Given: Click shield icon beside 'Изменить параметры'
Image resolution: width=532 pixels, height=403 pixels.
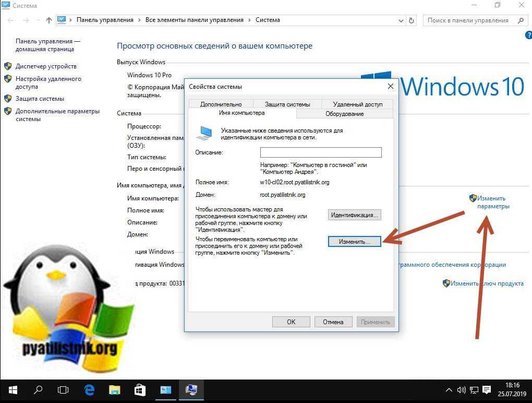Looking at the screenshot, I should pyautogui.click(x=473, y=198).
